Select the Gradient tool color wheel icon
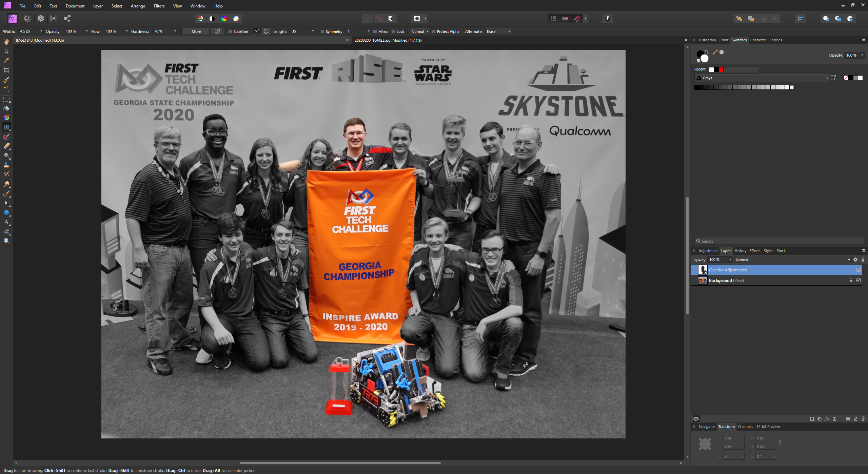The width and height of the screenshot is (868, 474). (6, 118)
